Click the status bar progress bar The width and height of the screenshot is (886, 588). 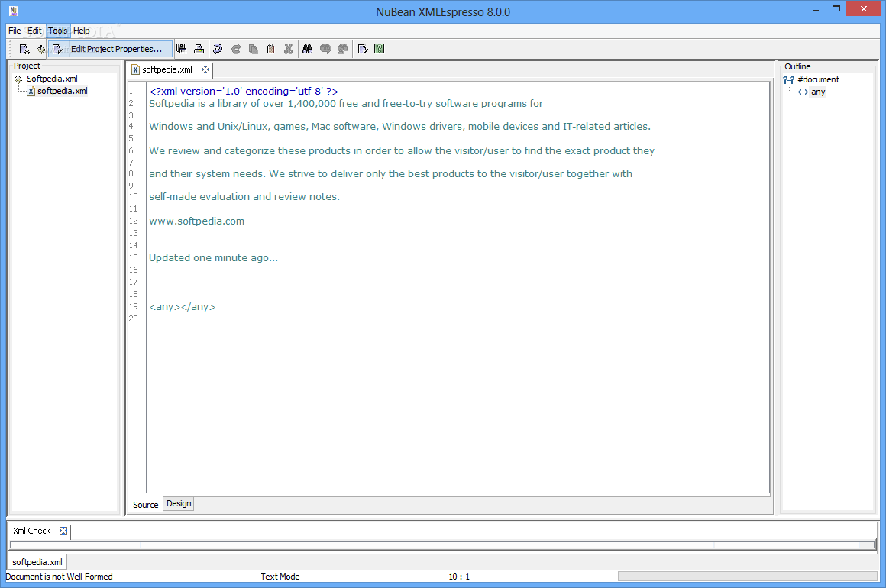[747, 576]
